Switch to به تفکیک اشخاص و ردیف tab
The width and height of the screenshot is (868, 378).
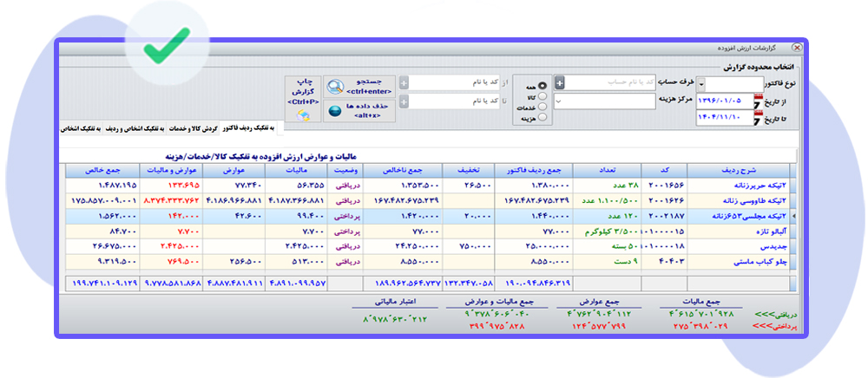(x=134, y=127)
